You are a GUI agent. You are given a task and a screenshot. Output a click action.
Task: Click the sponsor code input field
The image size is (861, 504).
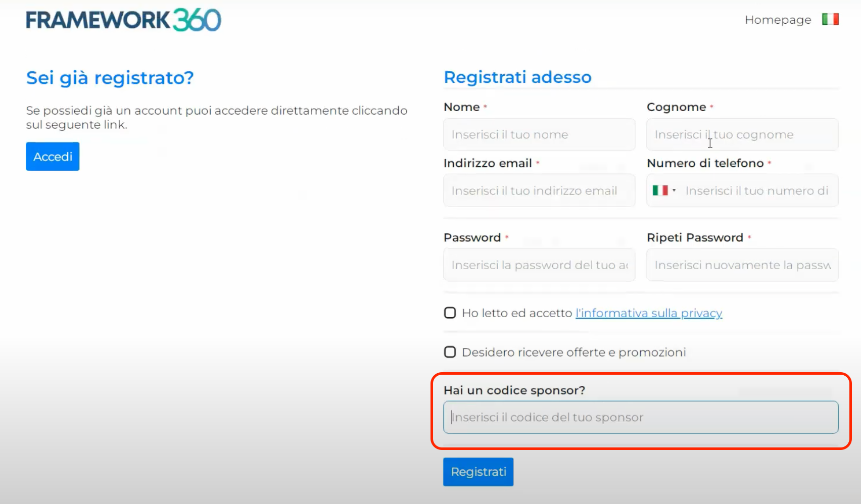tap(641, 417)
